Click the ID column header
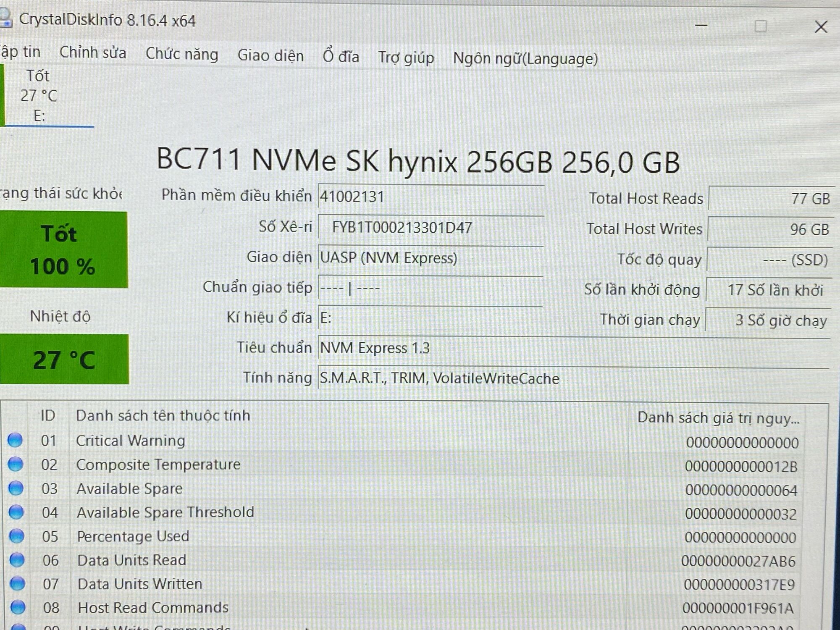This screenshot has width=840, height=630. [x=48, y=415]
